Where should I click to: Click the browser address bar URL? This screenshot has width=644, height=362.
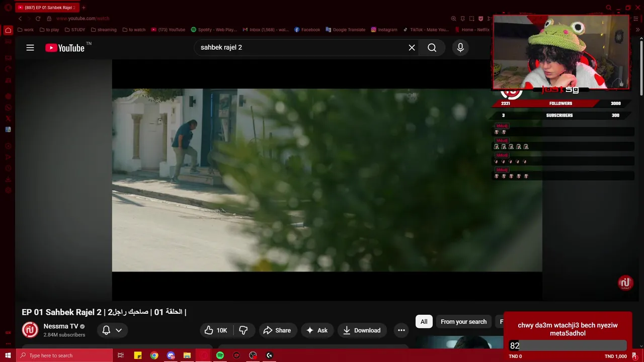coord(83,19)
